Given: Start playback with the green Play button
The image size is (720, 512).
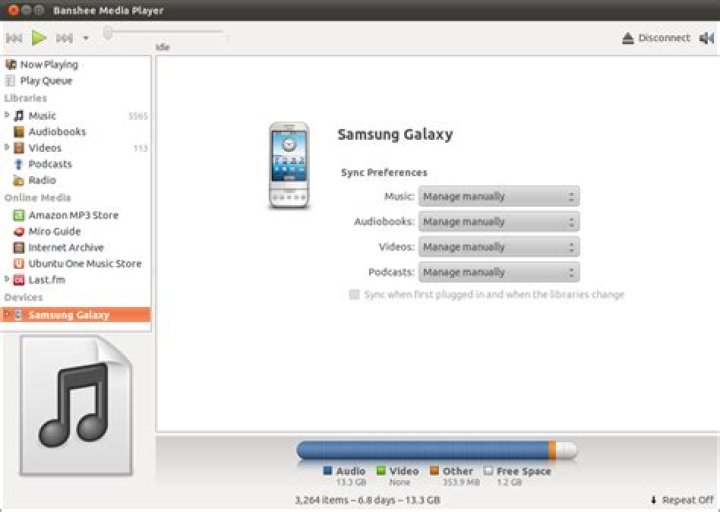Looking at the screenshot, I should [39, 38].
